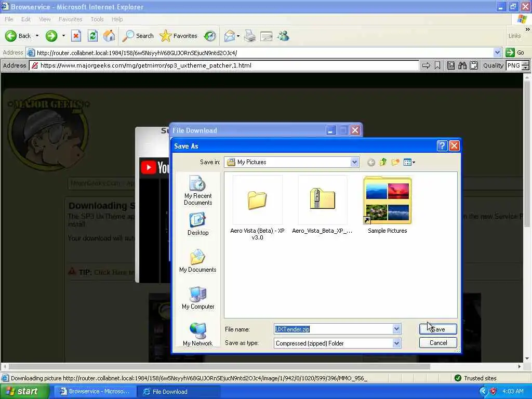Click Up One Level folder icon
Screen dimensions: 532x399
coord(383,162)
